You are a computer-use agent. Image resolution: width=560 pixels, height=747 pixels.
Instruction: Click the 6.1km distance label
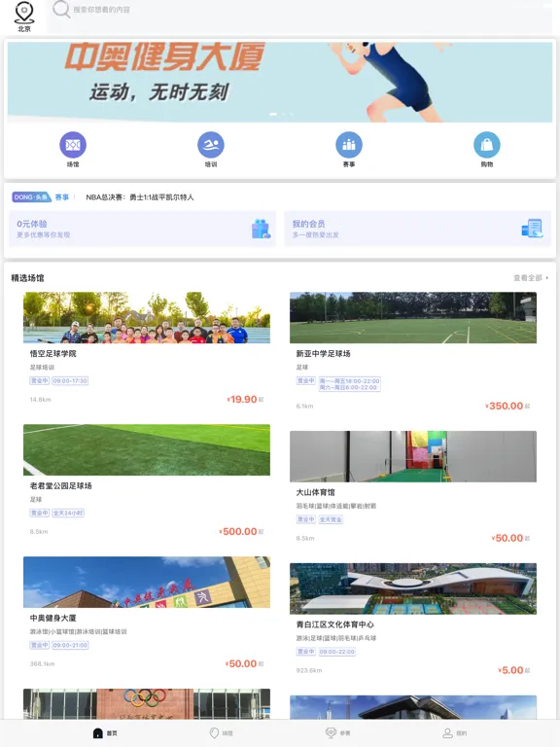click(304, 407)
